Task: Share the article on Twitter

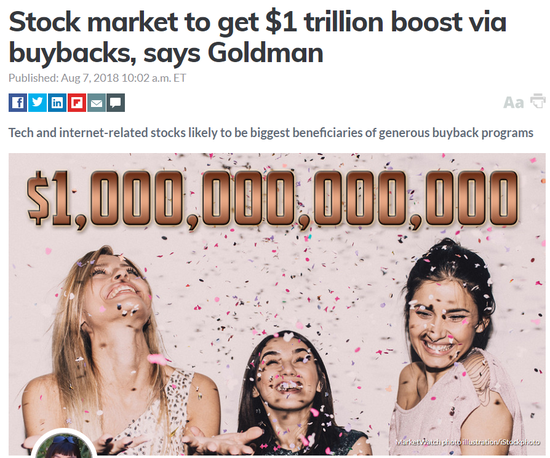Action: point(37,103)
